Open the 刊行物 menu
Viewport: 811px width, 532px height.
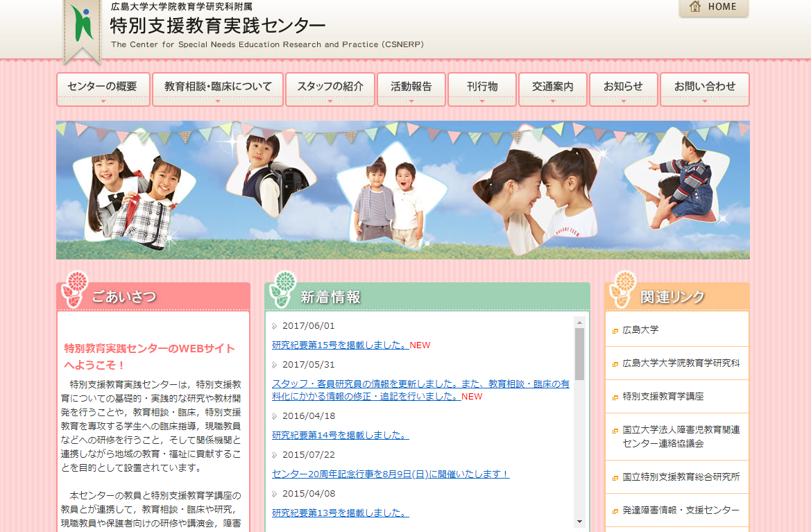(x=482, y=89)
